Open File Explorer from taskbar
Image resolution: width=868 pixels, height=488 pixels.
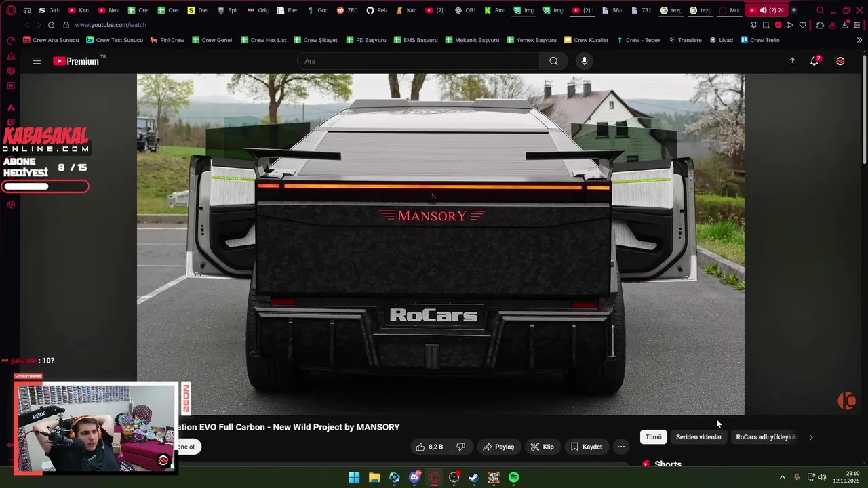(x=374, y=477)
